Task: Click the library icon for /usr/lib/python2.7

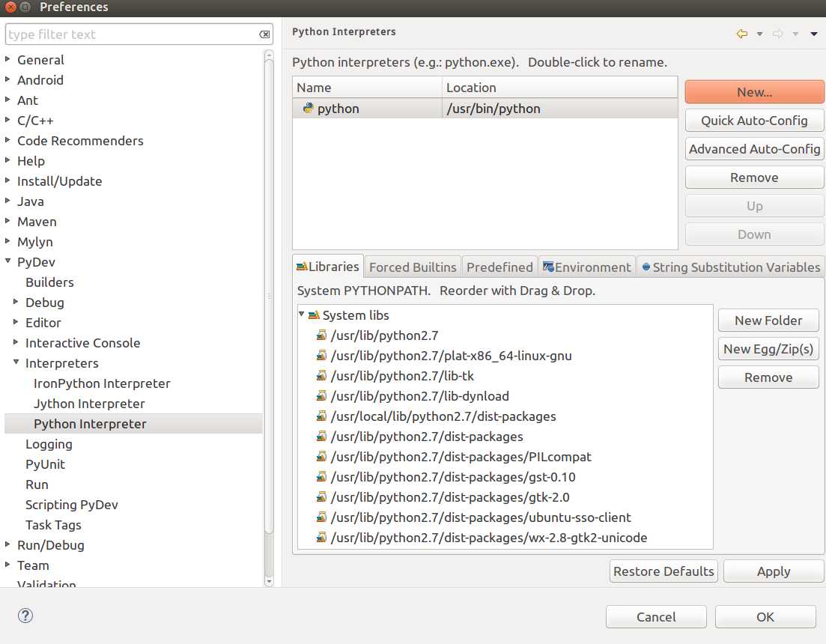Action: coord(321,335)
